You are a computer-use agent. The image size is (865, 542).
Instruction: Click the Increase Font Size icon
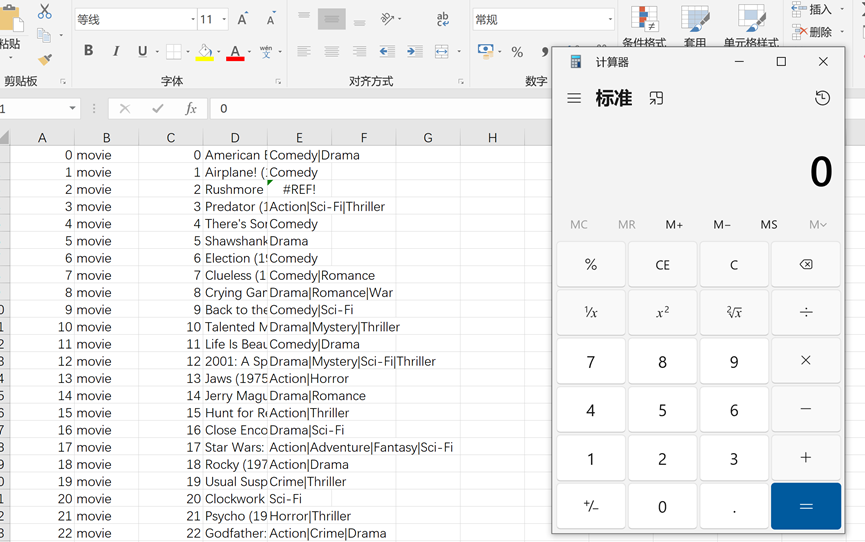pos(243,19)
